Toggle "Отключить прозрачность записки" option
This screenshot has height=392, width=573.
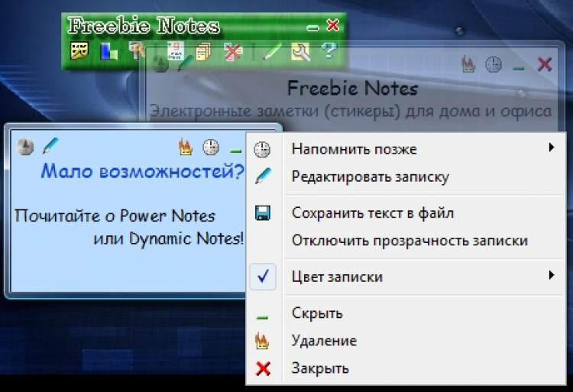(x=410, y=241)
